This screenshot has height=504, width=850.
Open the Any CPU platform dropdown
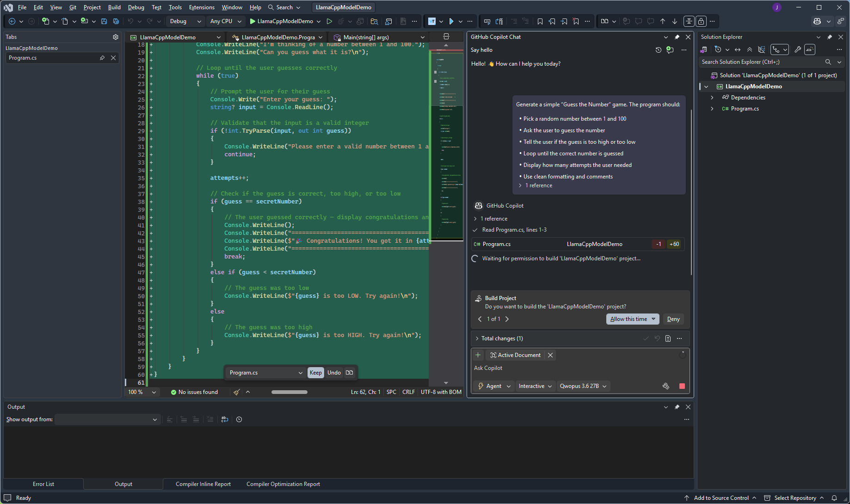coord(226,21)
